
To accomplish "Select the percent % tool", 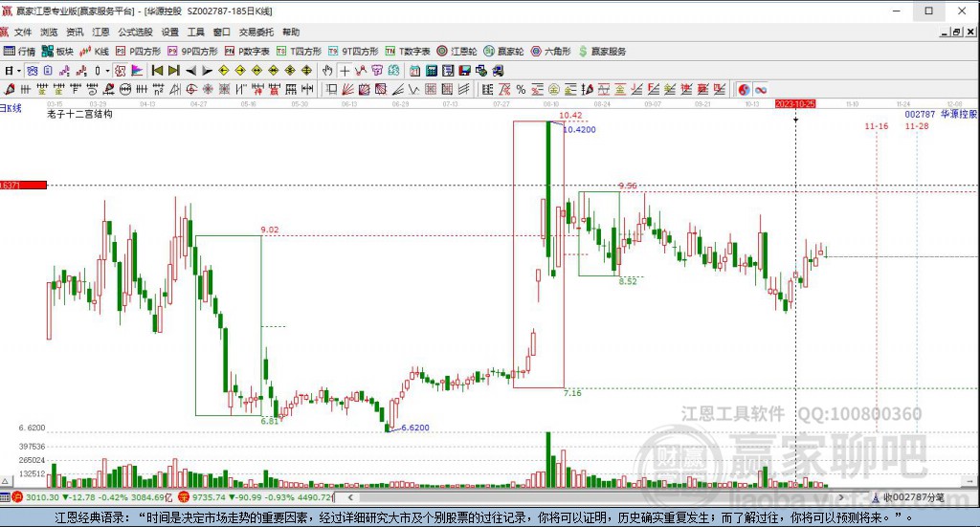I will [x=521, y=89].
